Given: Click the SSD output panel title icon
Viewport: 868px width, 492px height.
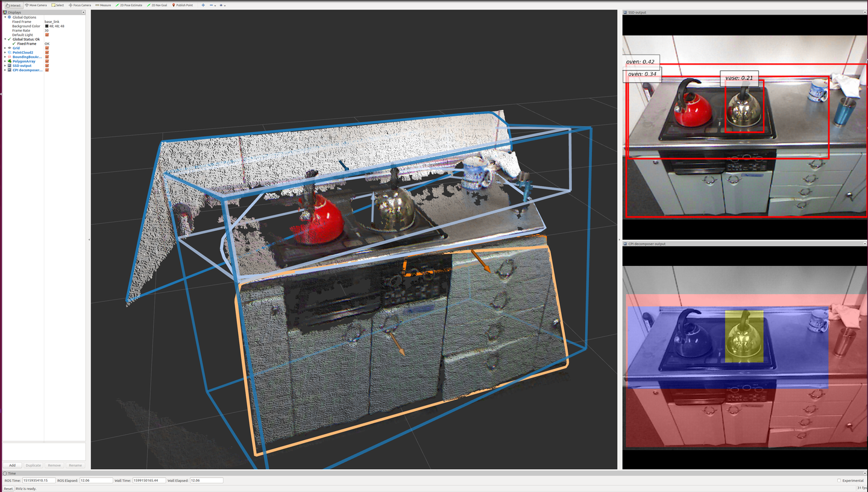Looking at the screenshot, I should pos(626,12).
